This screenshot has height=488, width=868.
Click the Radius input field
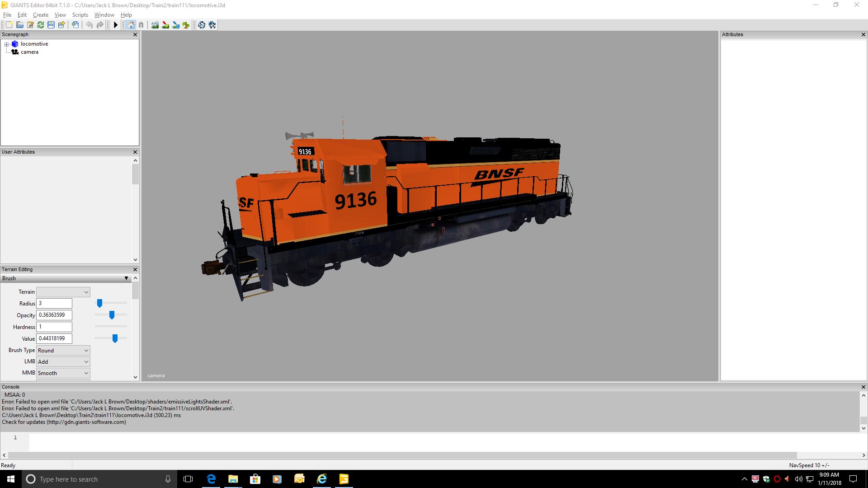coord(54,303)
